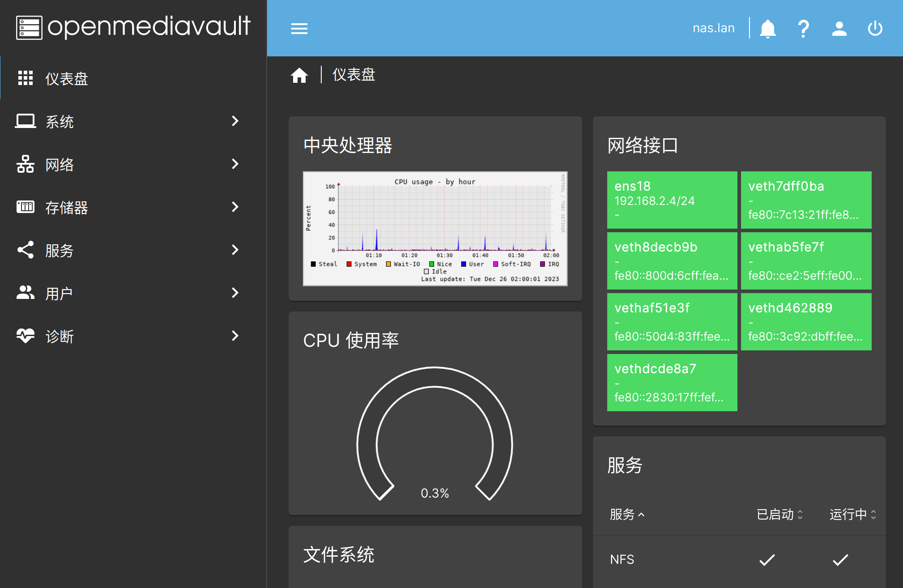Click the 192.168.2.4/24 address text
The height and width of the screenshot is (588, 903).
tap(655, 201)
